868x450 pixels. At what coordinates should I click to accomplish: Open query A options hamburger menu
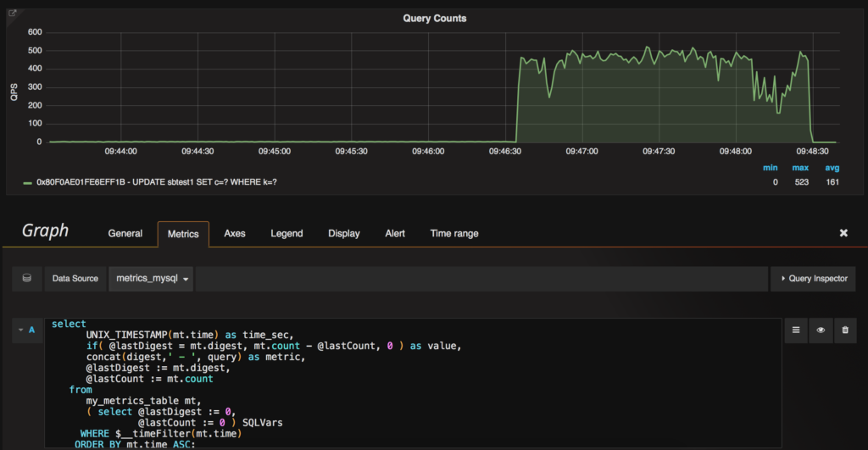[796, 331]
